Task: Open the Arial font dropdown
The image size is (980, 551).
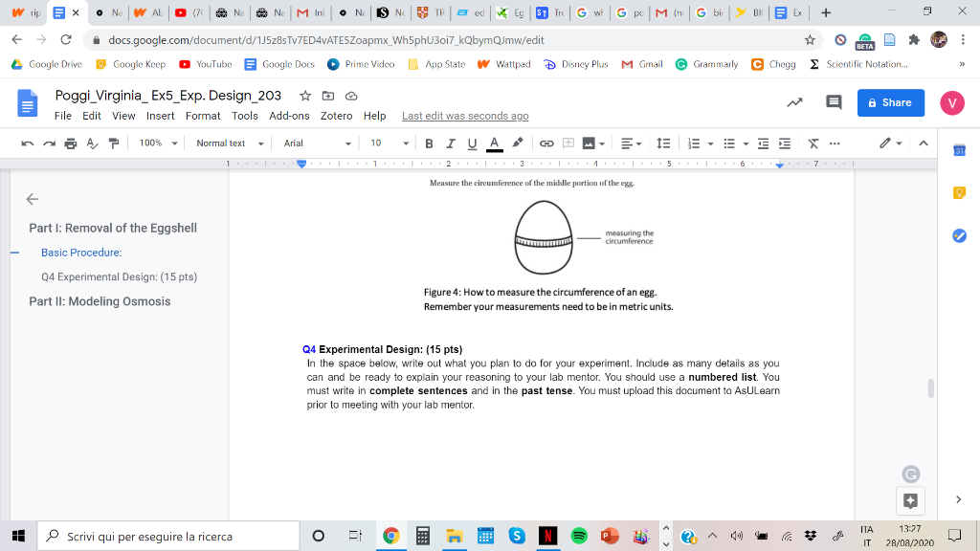Action: click(x=317, y=143)
